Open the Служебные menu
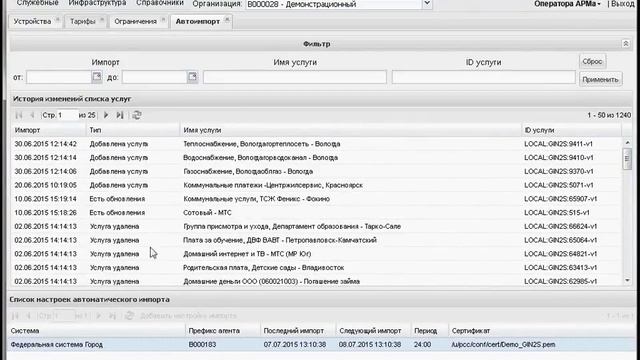The height and width of the screenshot is (360, 640). (38, 3)
